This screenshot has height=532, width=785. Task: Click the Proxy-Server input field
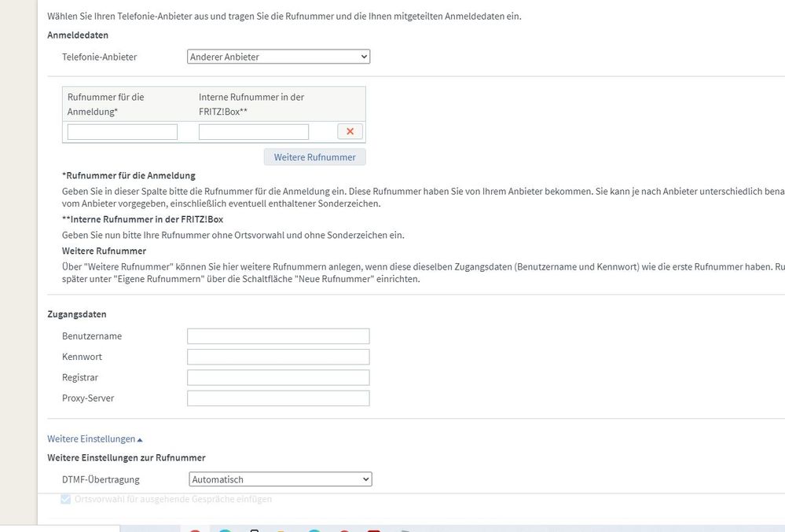point(278,398)
